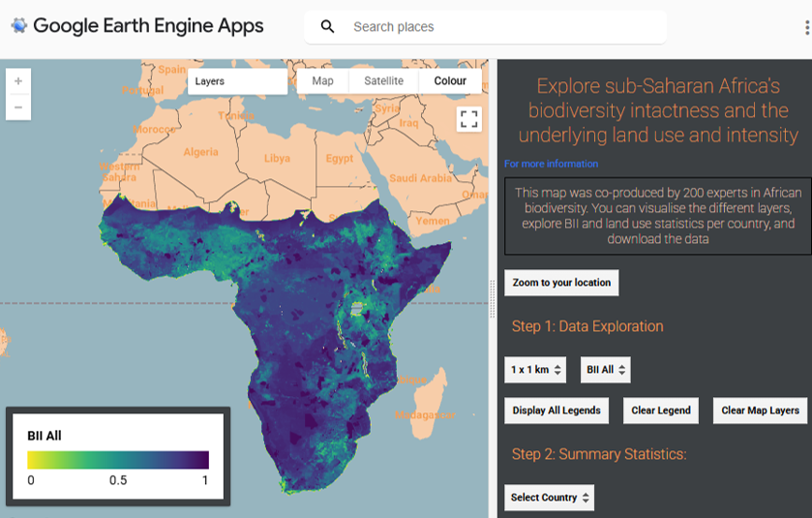
Task: Toggle fullscreen map view
Action: 469,119
